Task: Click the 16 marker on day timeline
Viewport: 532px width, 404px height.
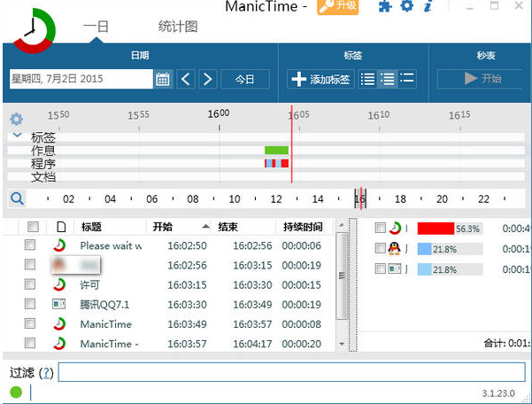Action: click(x=360, y=198)
